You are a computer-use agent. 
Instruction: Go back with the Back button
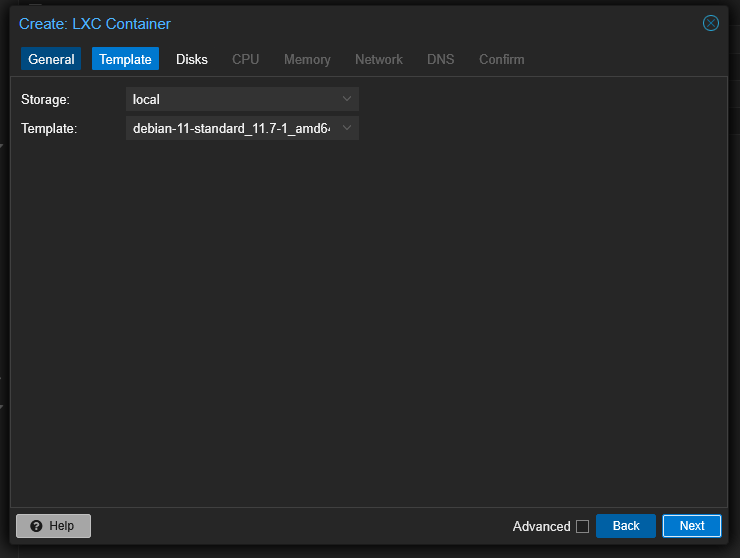coord(626,526)
